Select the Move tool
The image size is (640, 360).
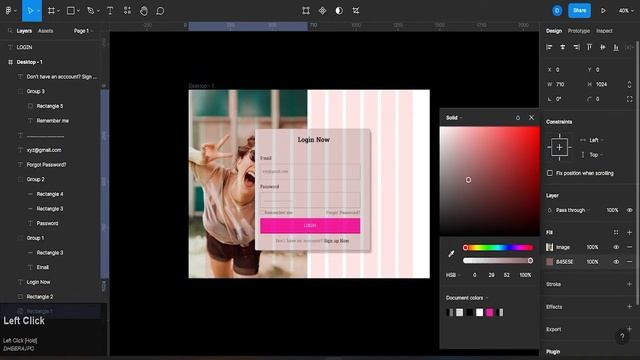point(30,11)
